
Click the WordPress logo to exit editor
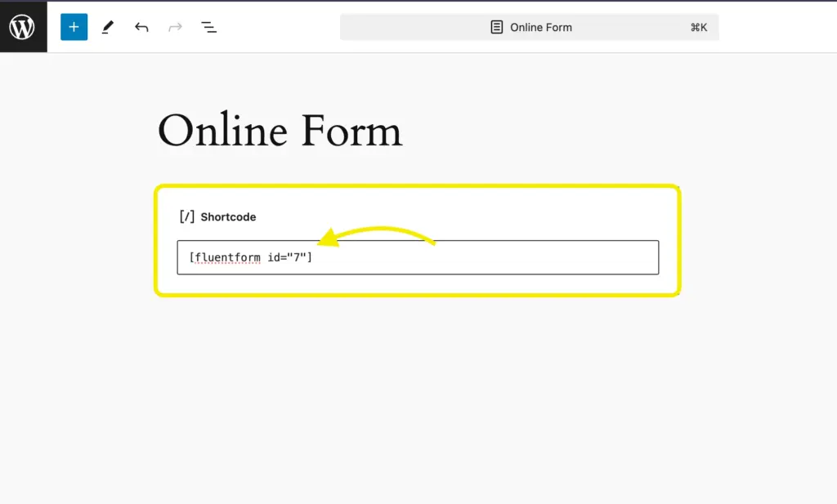pos(23,27)
